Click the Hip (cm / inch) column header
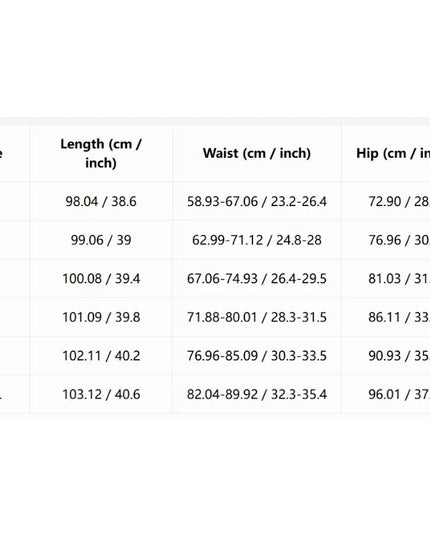This screenshot has height=537, width=430. coord(393,153)
